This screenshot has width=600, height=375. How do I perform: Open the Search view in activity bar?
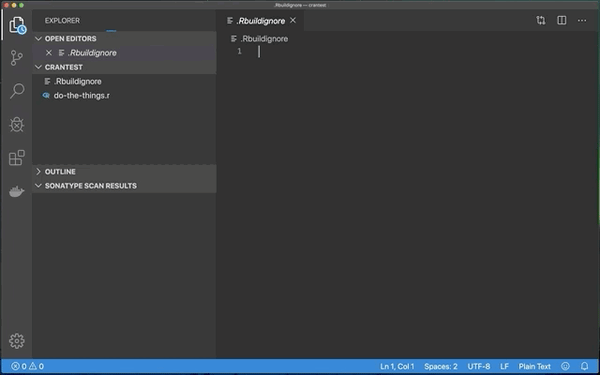pyautogui.click(x=16, y=91)
